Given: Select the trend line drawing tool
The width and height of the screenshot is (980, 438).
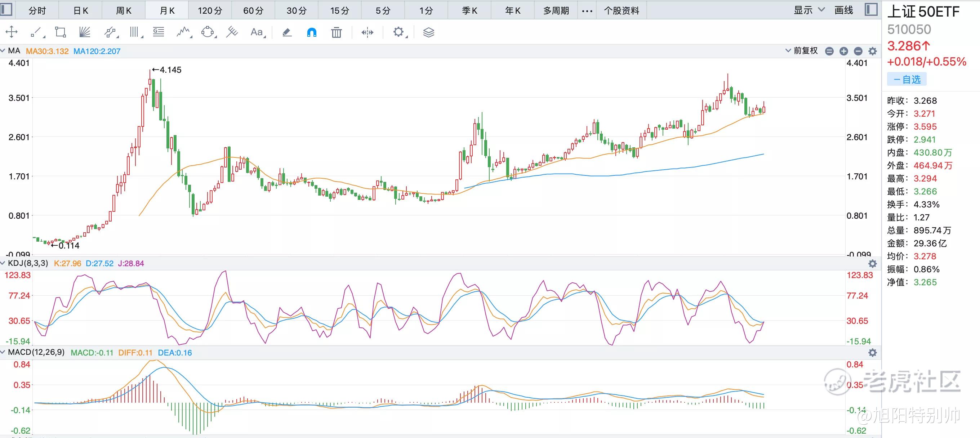Looking at the screenshot, I should [36, 32].
